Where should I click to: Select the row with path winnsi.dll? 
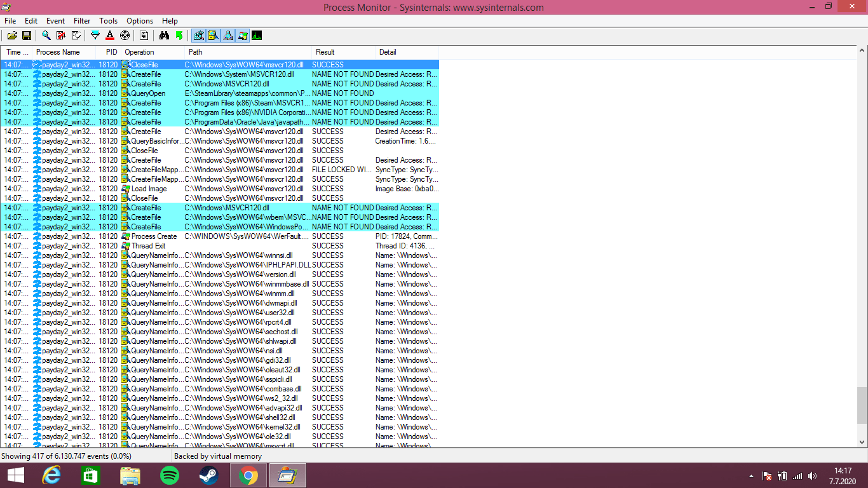[x=220, y=255]
